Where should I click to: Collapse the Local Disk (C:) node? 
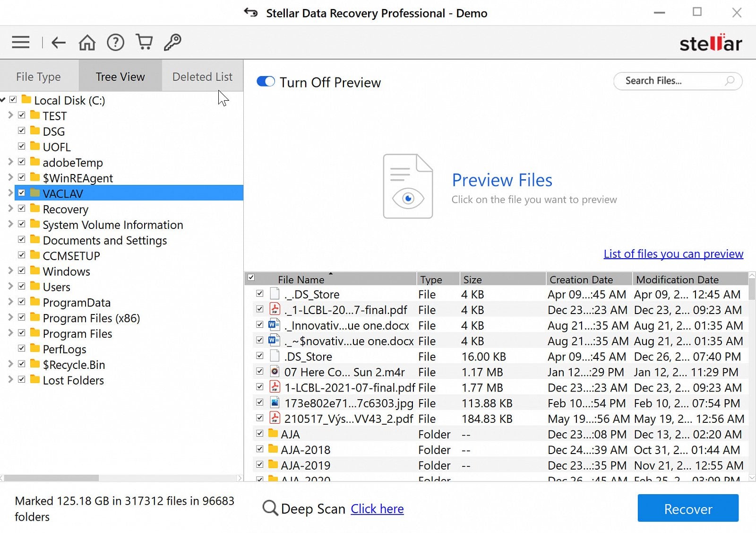tap(3, 100)
